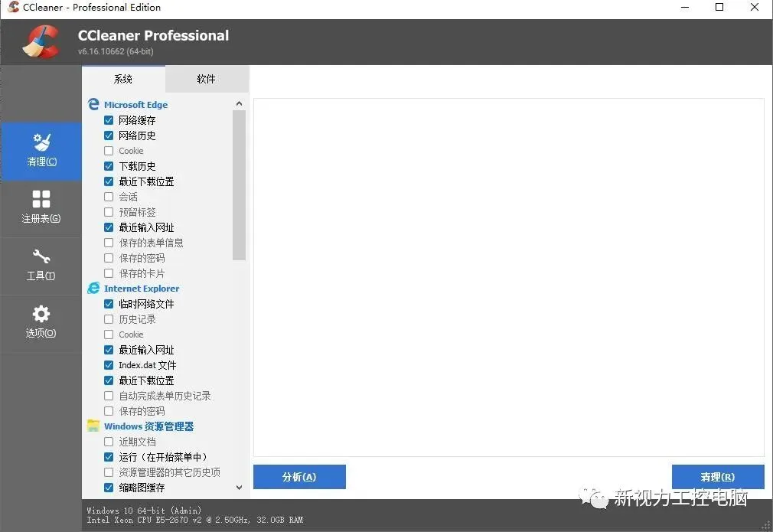Enable Internet Explorer 保存的密码 checkbox
773x532 pixels.
(x=109, y=411)
